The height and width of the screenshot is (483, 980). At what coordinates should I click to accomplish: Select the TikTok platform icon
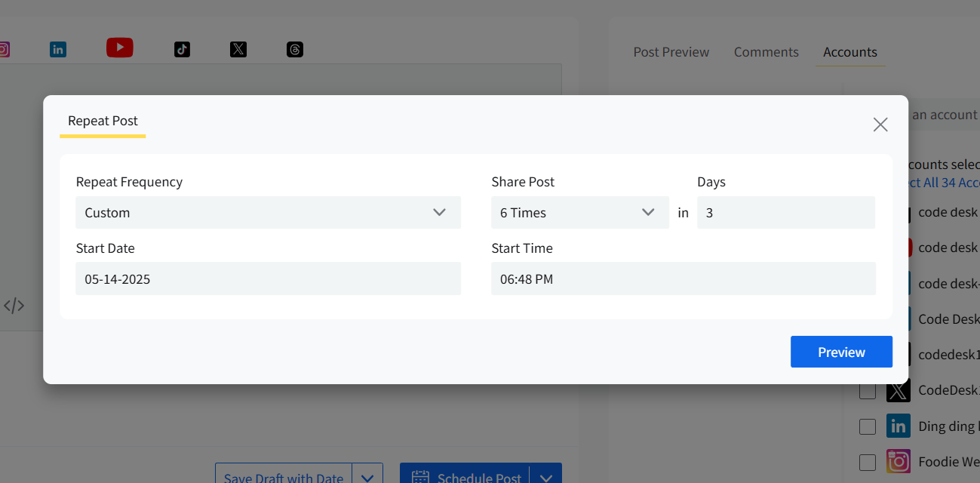tap(182, 50)
